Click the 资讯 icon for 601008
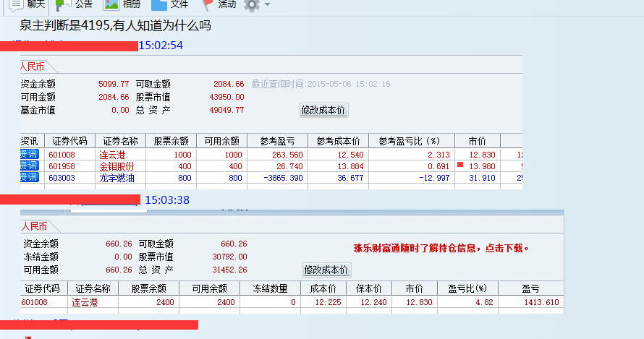Screen dimensions: 644x339 (x=29, y=154)
